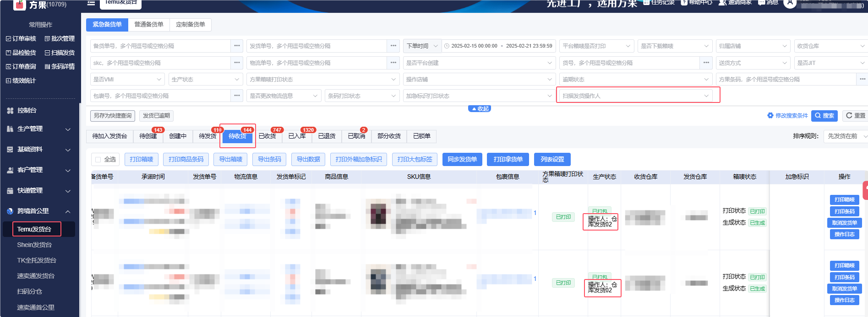The height and width of the screenshot is (317, 868).
Task: Click in 包裹号 input field
Action: click(x=160, y=96)
